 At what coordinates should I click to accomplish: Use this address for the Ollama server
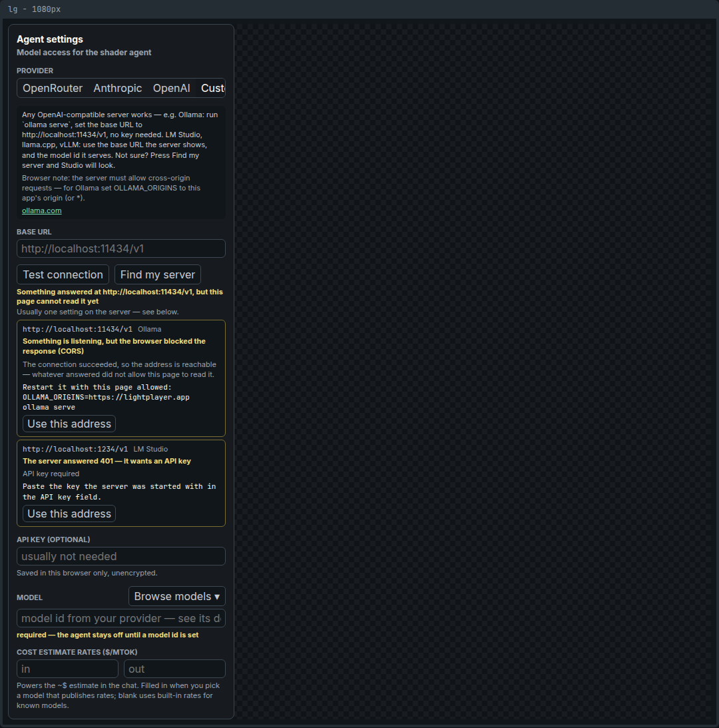click(x=69, y=424)
